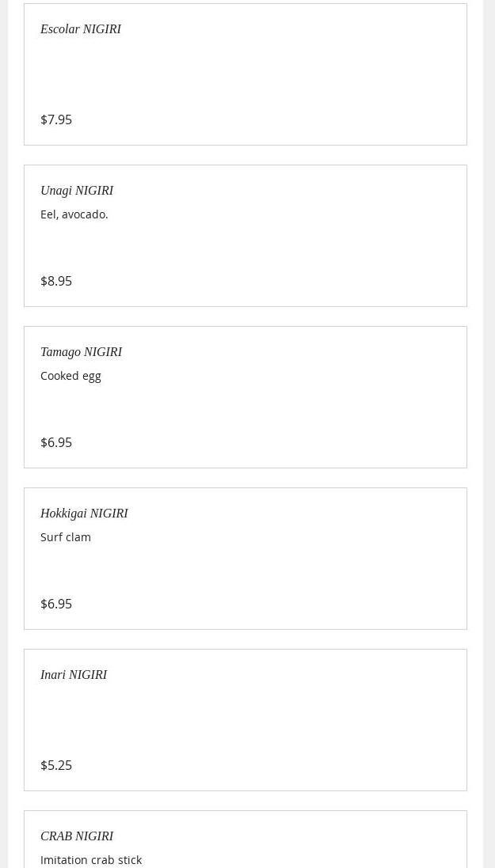Select the CRAB NIGIRI title

point(77,836)
